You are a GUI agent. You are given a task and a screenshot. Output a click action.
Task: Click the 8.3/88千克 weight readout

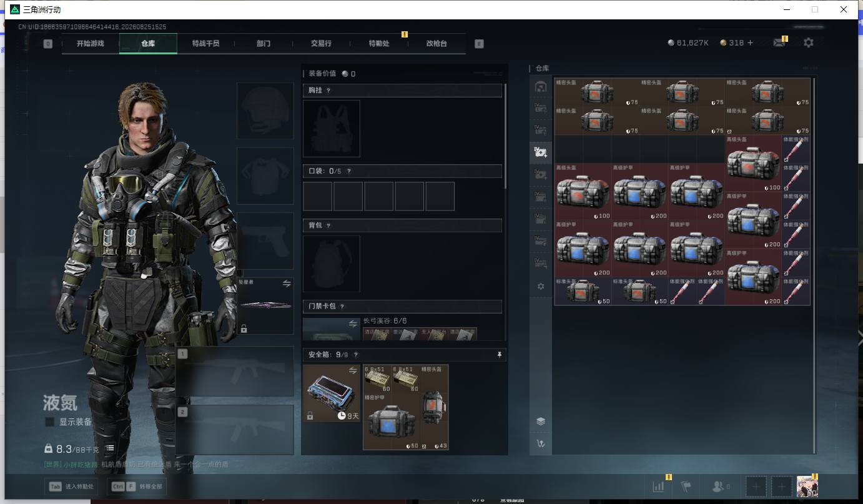(x=71, y=449)
